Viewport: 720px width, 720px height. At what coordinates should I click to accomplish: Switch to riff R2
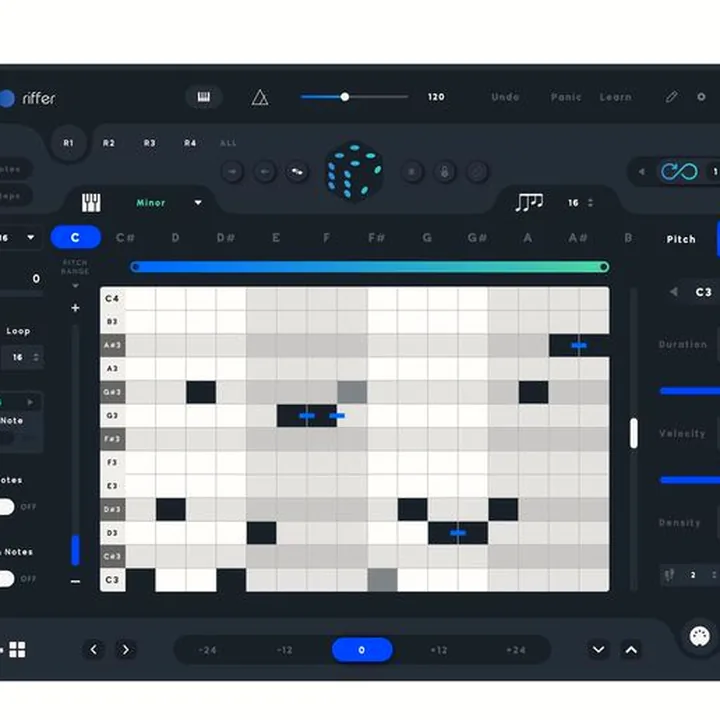[x=109, y=143]
